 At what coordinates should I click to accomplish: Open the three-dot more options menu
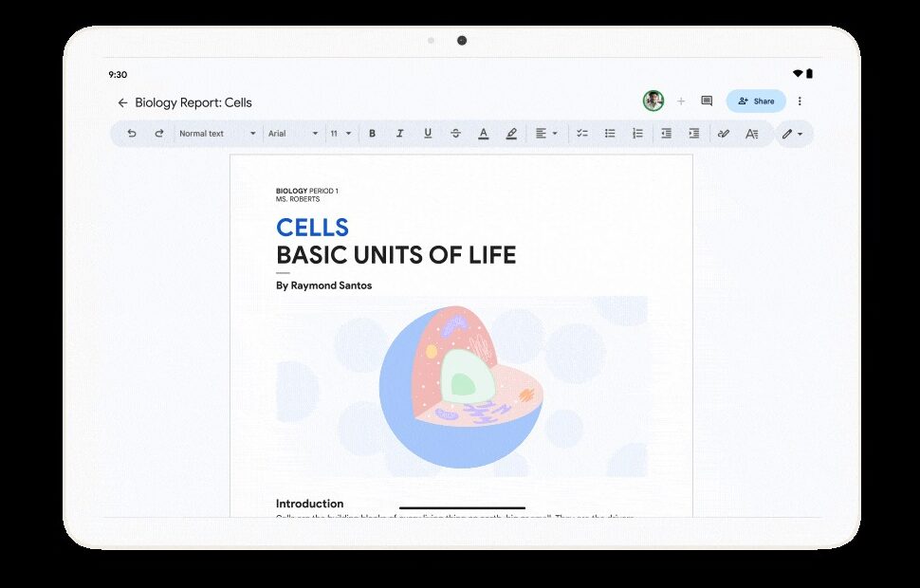click(x=800, y=101)
